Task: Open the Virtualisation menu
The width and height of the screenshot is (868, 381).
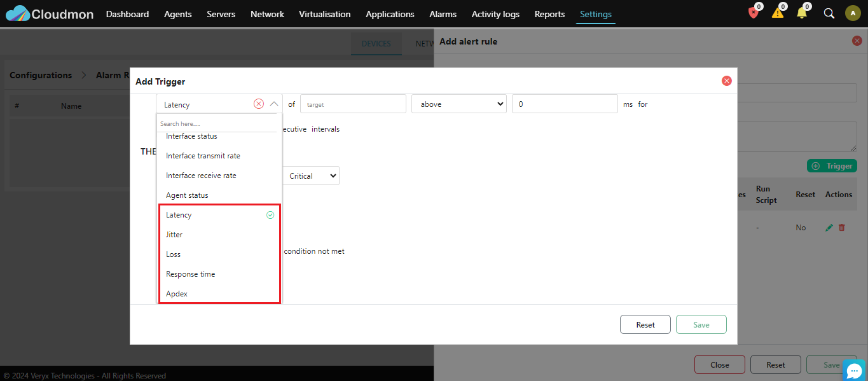Action: point(324,14)
